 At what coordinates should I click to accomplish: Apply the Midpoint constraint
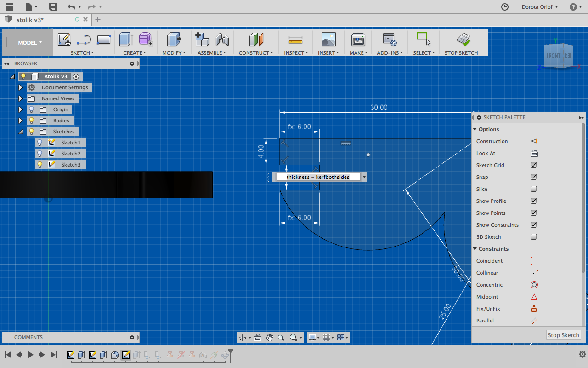click(534, 296)
